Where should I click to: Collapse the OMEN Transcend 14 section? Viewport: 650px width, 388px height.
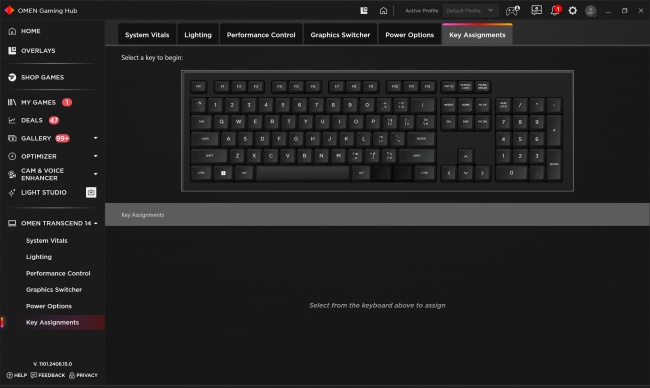tap(96, 223)
